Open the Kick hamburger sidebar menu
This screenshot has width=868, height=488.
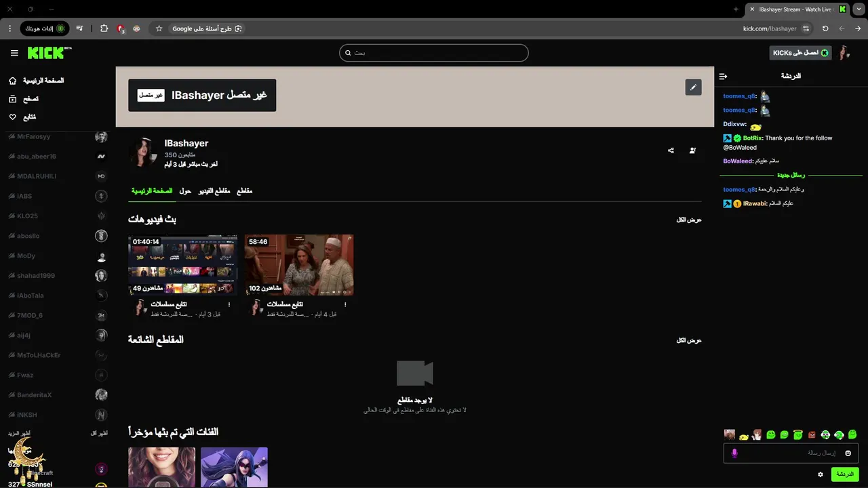(x=14, y=53)
